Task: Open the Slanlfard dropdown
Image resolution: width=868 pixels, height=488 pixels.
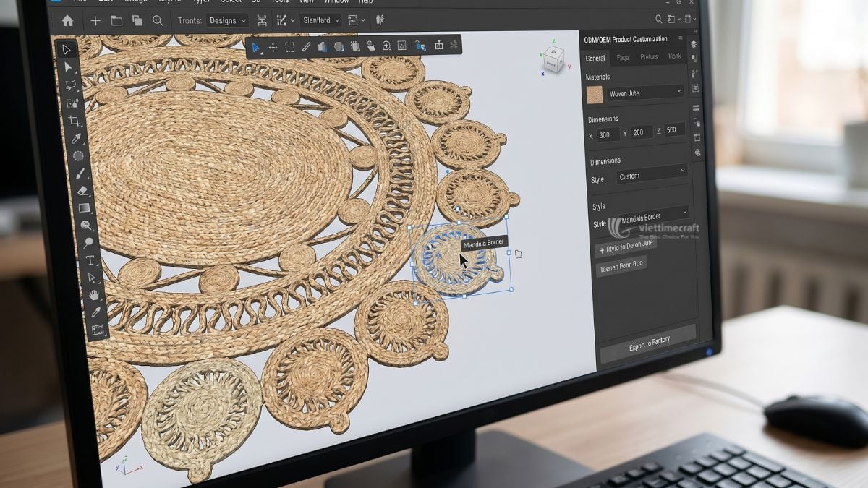Action: click(x=321, y=20)
